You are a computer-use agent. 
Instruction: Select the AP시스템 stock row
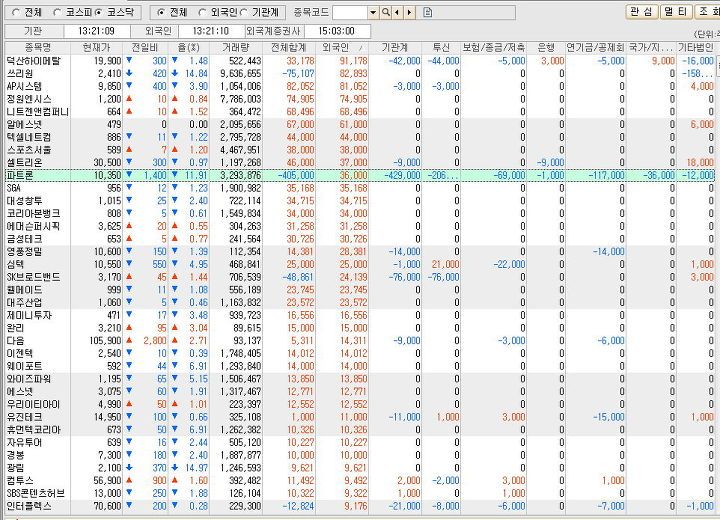(360, 86)
